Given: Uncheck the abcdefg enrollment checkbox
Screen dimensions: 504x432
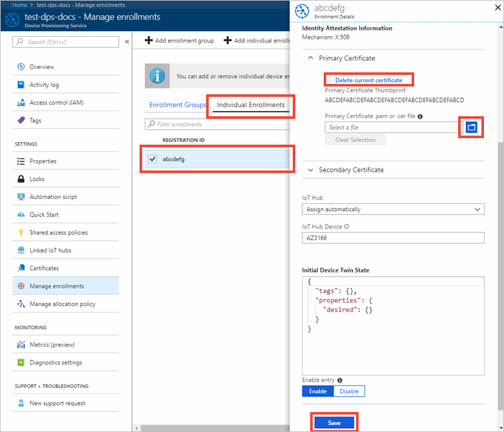Looking at the screenshot, I should [152, 159].
